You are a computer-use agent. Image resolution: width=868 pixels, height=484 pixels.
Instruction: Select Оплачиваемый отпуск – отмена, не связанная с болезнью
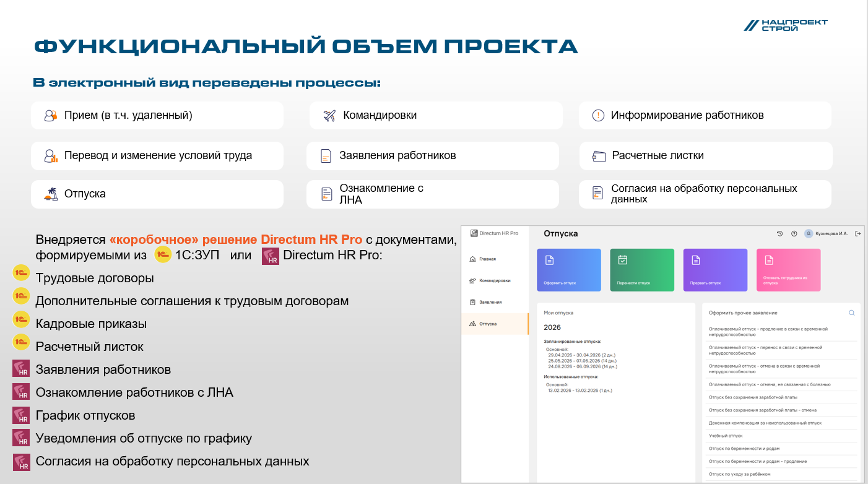[783, 384]
